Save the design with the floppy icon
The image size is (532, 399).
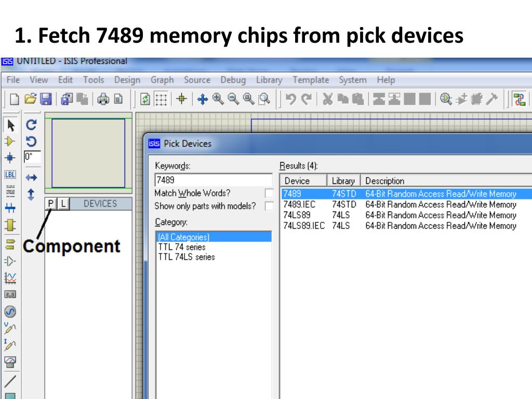(46, 99)
